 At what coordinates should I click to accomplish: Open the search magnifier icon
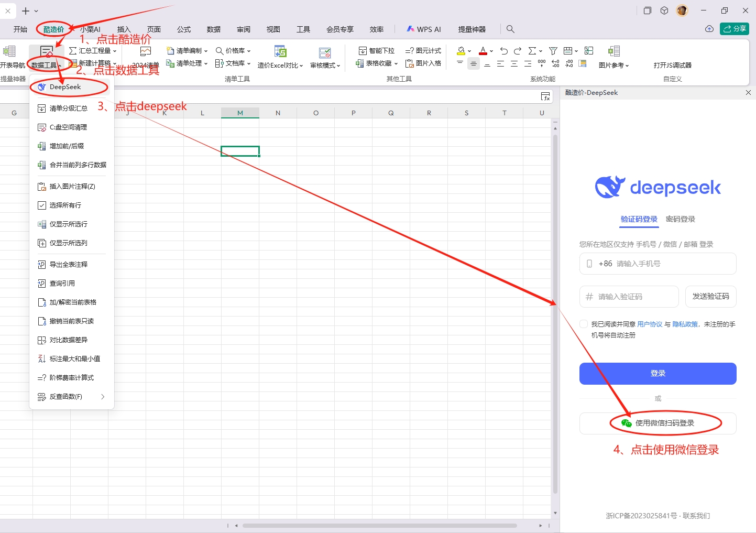(510, 29)
